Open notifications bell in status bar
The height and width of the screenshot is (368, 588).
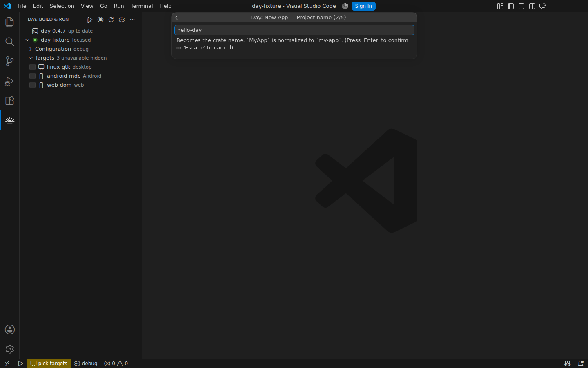(x=581, y=364)
